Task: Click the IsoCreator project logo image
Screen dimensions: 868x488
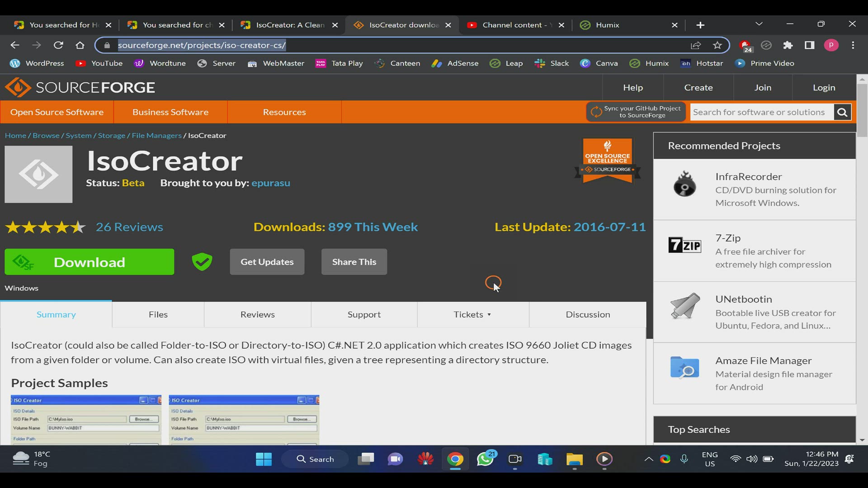Action: pos(38,174)
